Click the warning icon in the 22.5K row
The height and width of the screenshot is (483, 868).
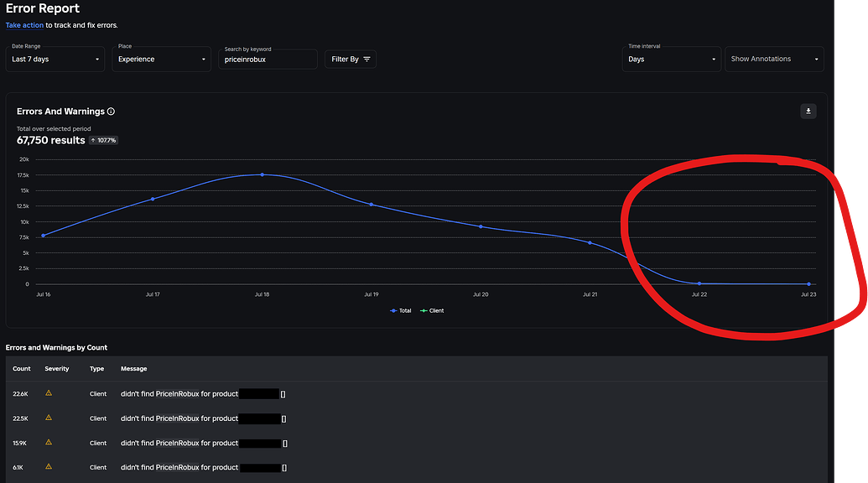tap(49, 418)
